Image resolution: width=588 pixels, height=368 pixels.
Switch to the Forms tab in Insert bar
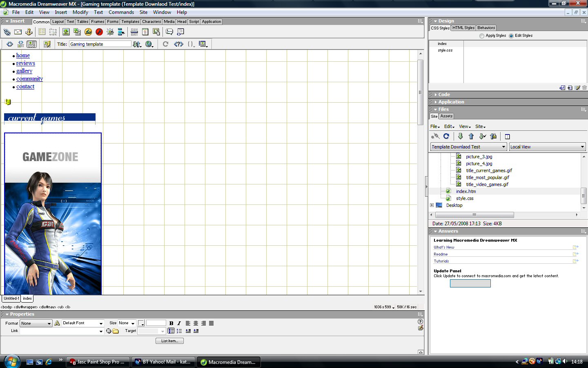click(113, 22)
